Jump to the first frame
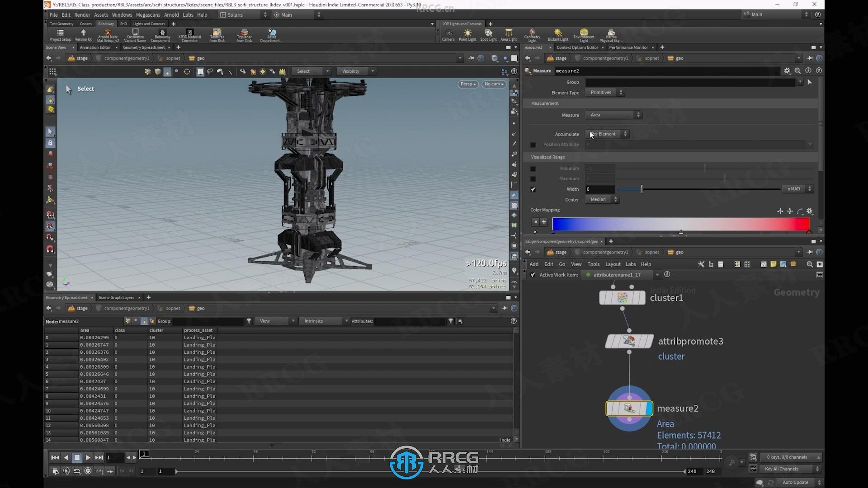Image resolution: width=868 pixels, height=488 pixels. 55,458
